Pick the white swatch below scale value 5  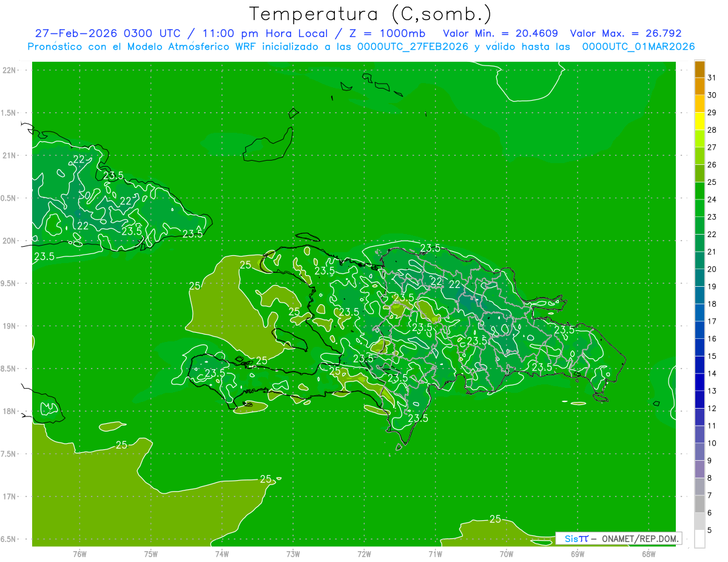[699, 539]
